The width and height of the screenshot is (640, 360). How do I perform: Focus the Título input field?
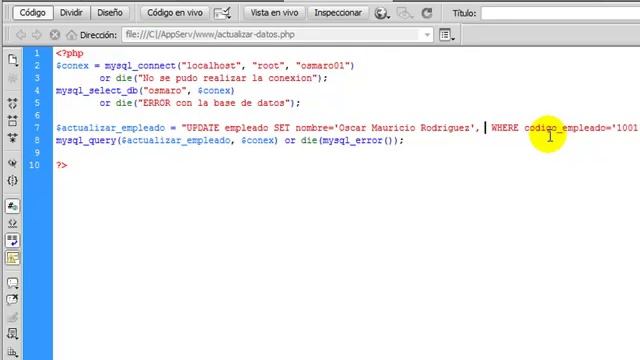coord(560,13)
